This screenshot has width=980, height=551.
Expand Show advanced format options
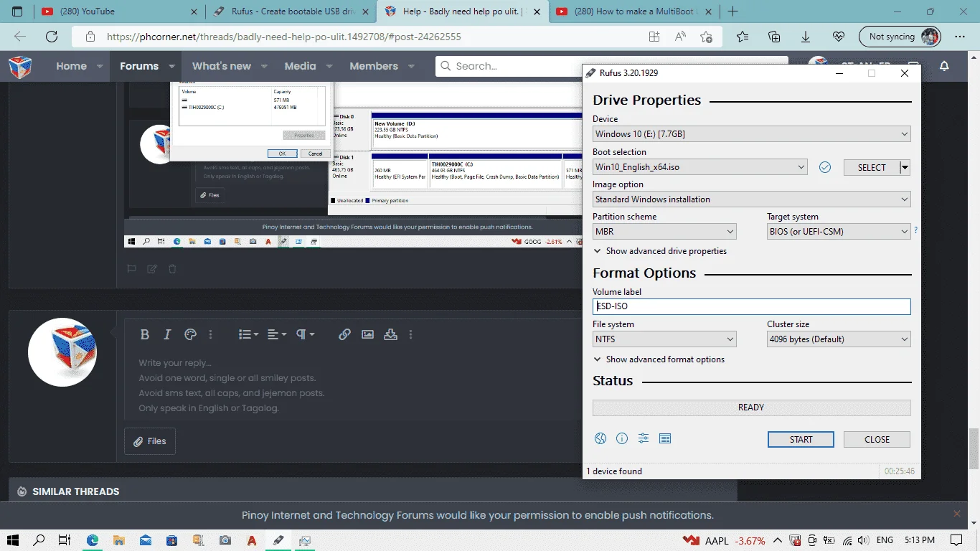(x=659, y=359)
